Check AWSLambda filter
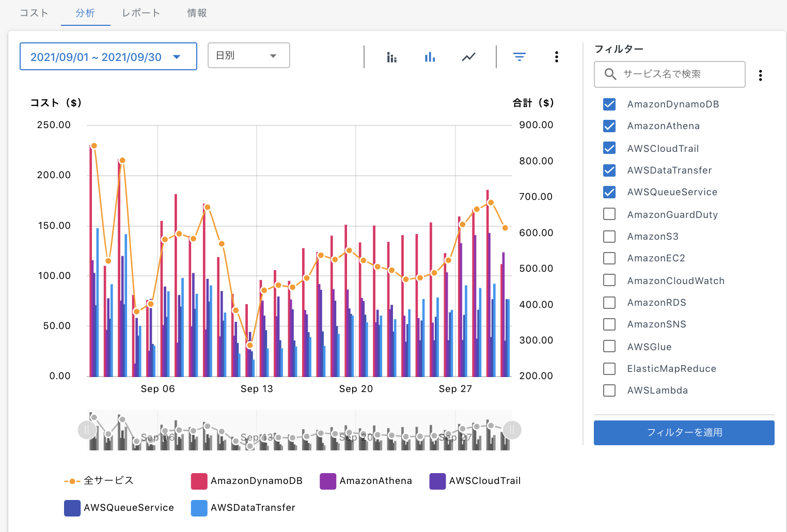The height and width of the screenshot is (532, 787). click(x=609, y=390)
